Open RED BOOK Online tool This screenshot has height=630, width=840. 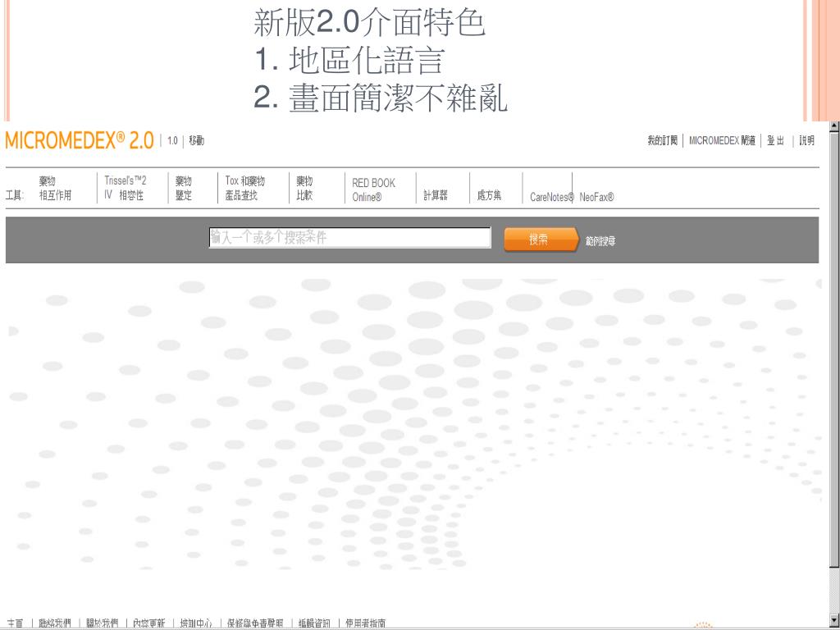pos(373,189)
